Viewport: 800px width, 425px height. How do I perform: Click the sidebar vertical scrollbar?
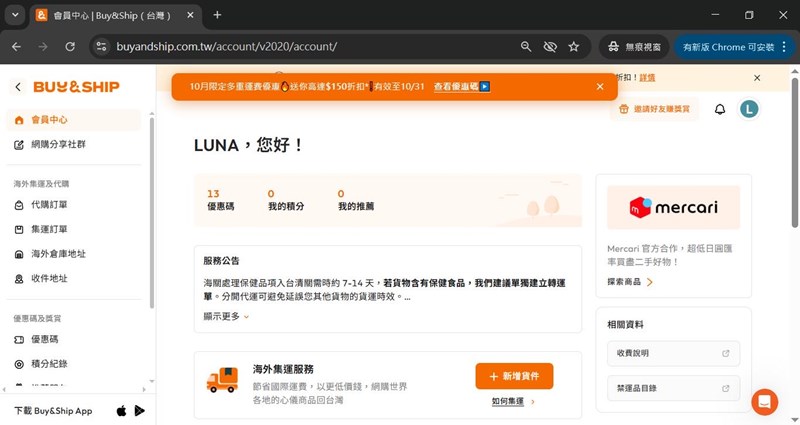151,200
